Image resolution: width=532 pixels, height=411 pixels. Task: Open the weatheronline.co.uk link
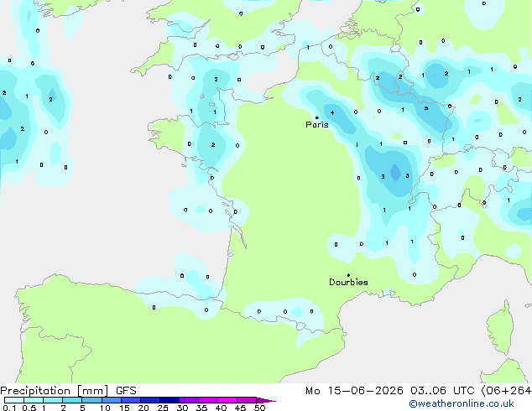tap(462, 403)
